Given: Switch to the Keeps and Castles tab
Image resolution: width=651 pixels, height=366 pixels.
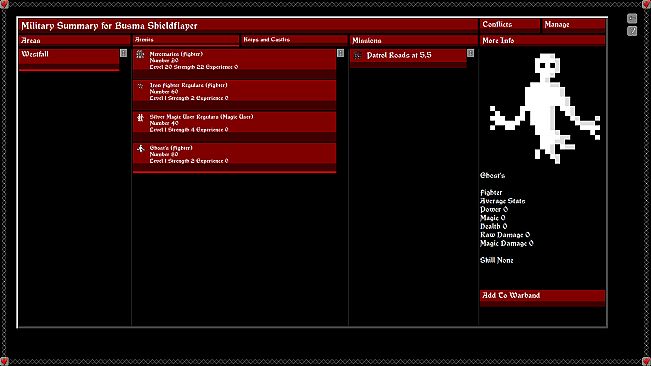Looking at the screenshot, I should [x=294, y=40].
